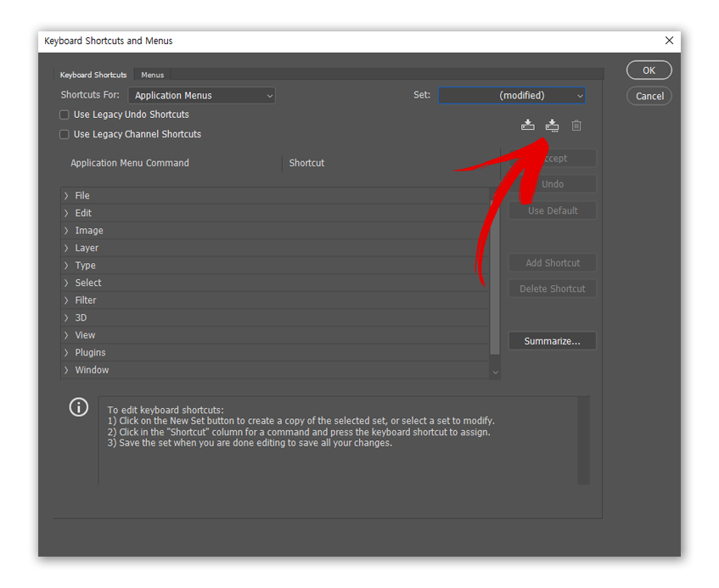Expand the Filter menu commands

tap(66, 300)
